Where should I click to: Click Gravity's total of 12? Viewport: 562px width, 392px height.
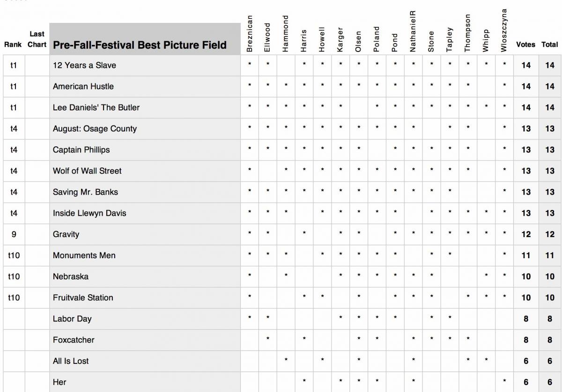(x=550, y=234)
